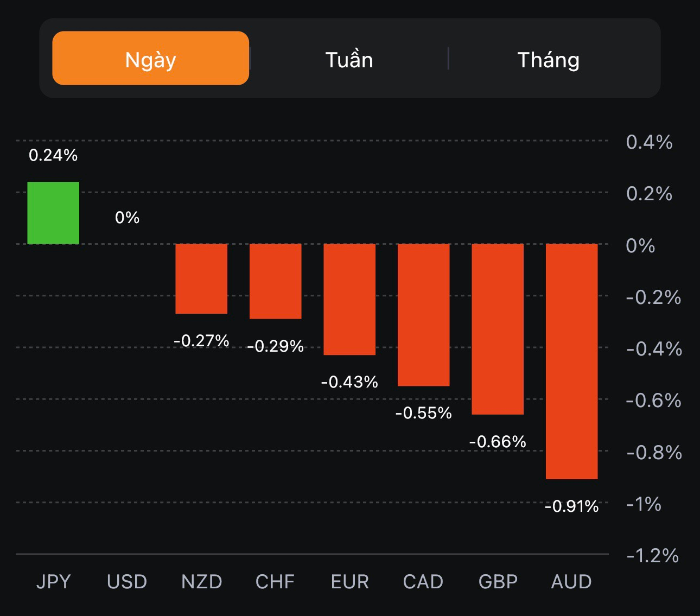Image resolution: width=700 pixels, height=616 pixels.
Task: Tap the CHF axis label
Action: 275,582
